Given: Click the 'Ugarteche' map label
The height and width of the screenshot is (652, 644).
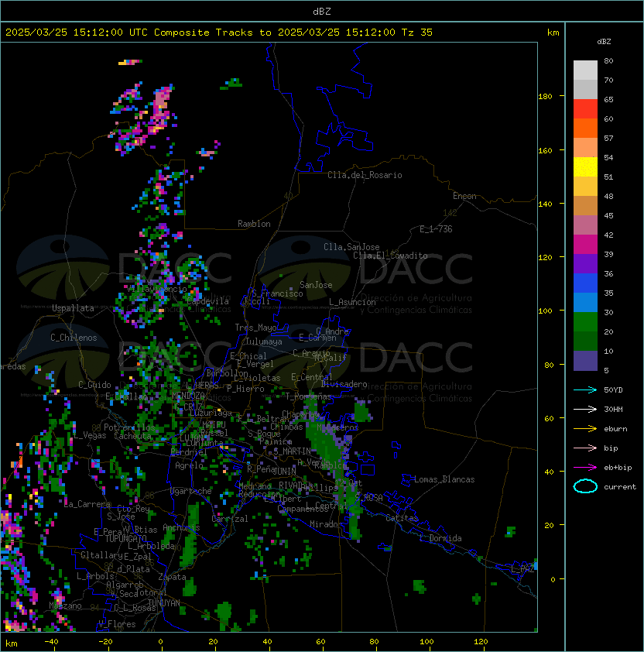Looking at the screenshot, I should 191,491.
